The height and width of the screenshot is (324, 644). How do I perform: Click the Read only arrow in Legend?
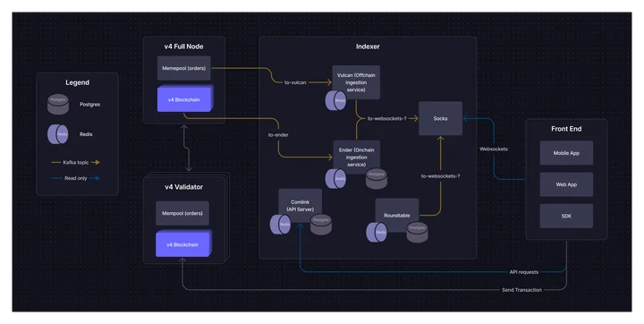(75, 178)
